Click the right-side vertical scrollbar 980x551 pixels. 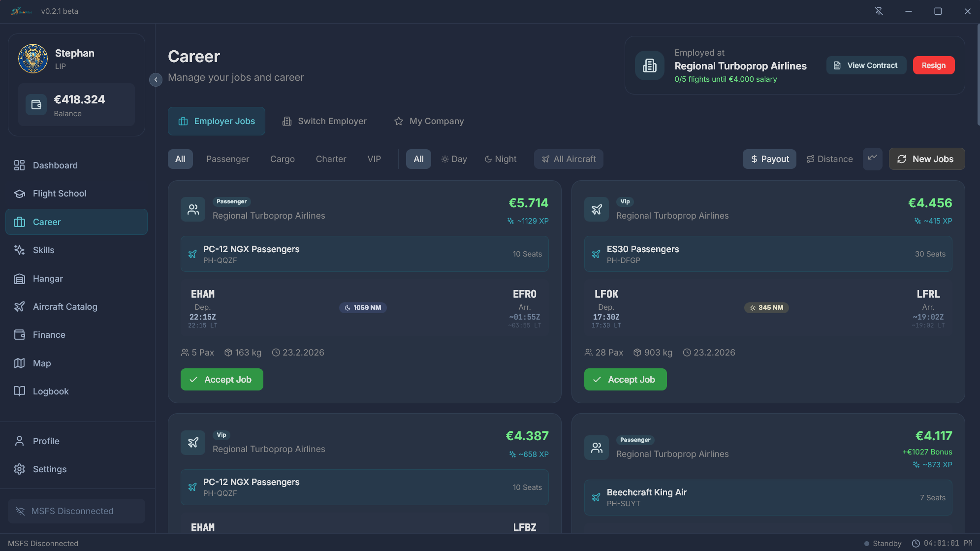(x=978, y=74)
